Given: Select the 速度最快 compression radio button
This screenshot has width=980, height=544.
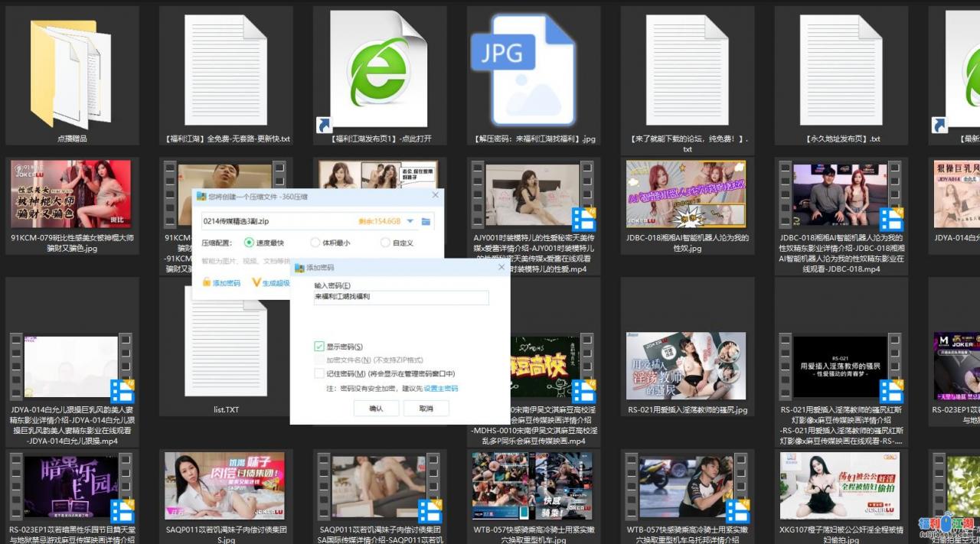Looking at the screenshot, I should (x=249, y=243).
